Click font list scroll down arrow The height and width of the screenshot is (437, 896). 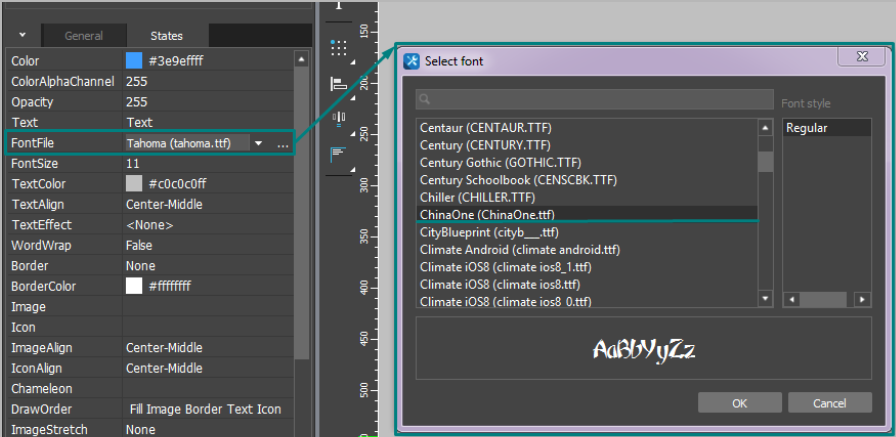(765, 299)
